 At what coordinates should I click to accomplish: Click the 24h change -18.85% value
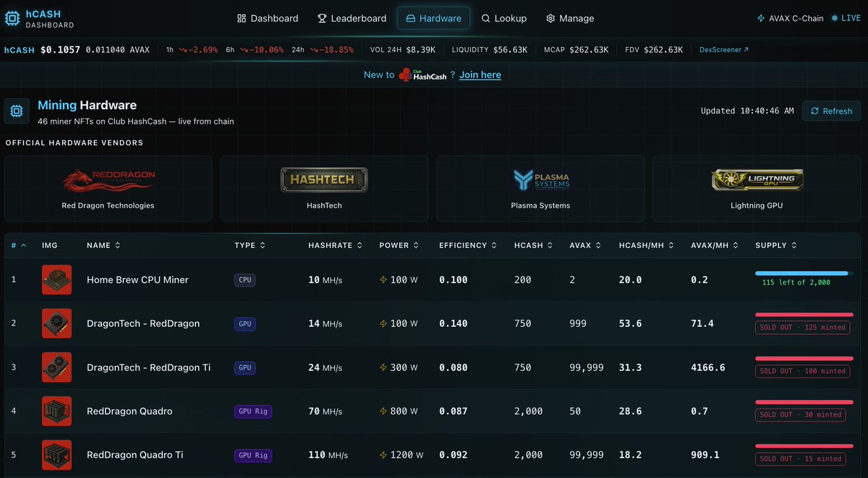tap(332, 50)
